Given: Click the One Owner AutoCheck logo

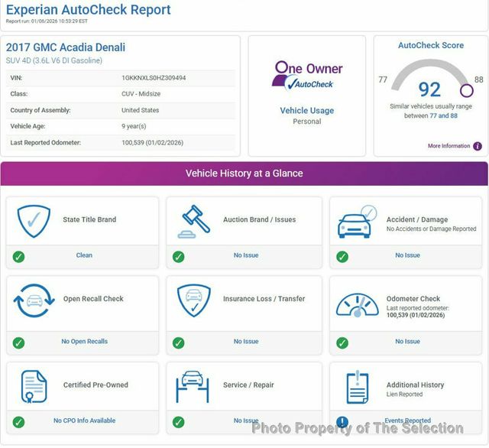Looking at the screenshot, I should pyautogui.click(x=307, y=76).
